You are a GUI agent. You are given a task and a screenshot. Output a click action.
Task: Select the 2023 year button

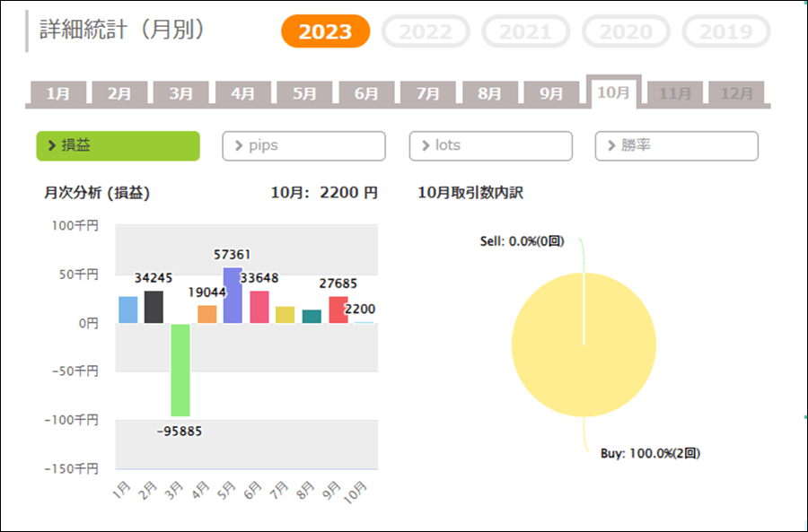click(325, 31)
